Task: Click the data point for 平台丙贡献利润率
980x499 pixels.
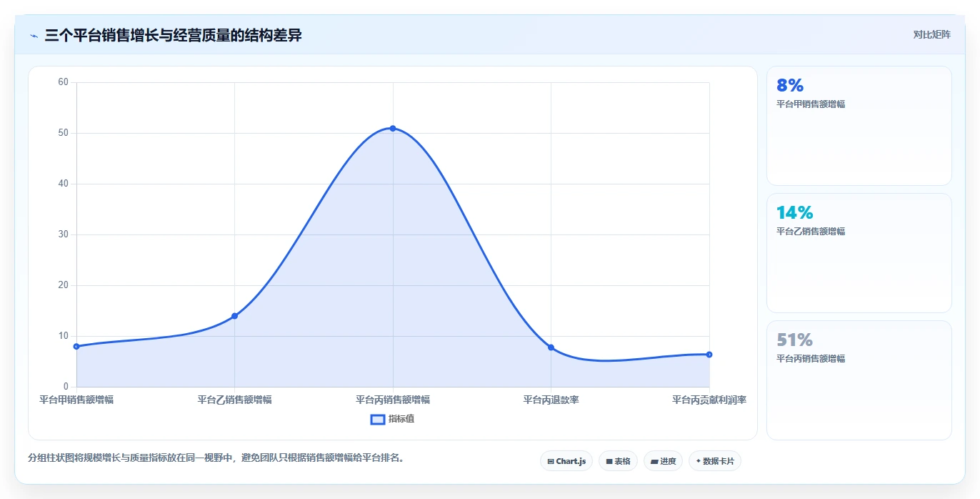Action: point(709,355)
